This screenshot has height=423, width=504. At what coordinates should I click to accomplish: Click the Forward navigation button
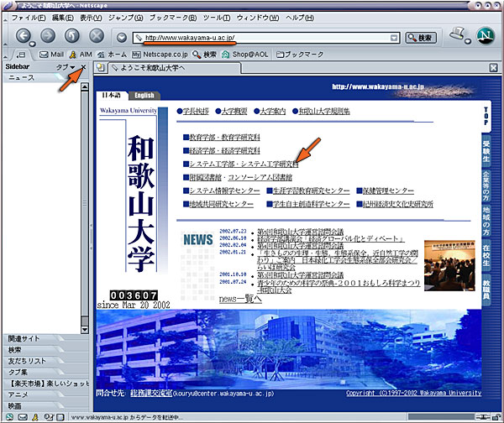[x=48, y=37]
